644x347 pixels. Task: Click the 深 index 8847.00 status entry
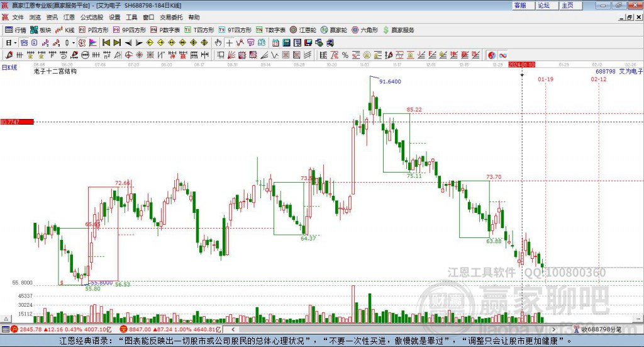(x=170, y=329)
